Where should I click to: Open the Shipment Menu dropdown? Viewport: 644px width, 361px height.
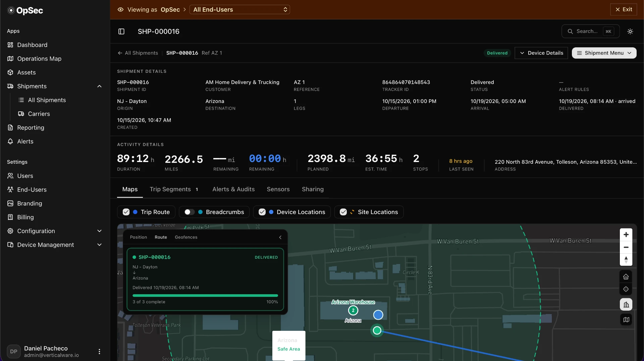click(x=604, y=53)
